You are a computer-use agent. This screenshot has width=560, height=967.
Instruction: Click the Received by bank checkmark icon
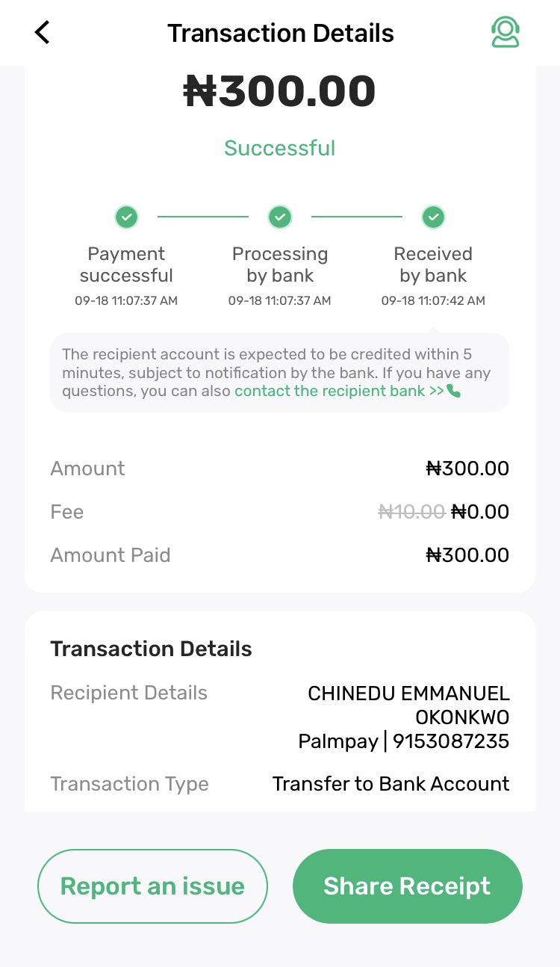[433, 217]
